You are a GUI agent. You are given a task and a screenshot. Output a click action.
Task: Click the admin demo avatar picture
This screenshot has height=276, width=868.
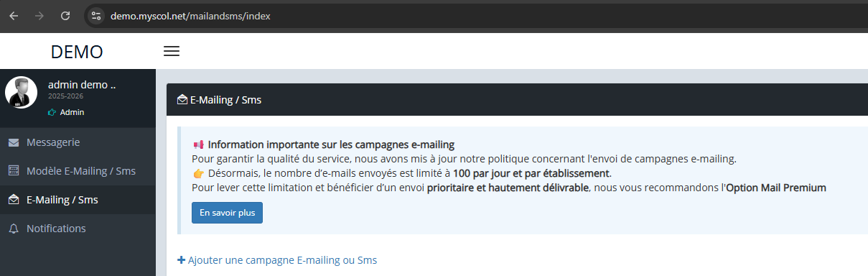[22, 92]
